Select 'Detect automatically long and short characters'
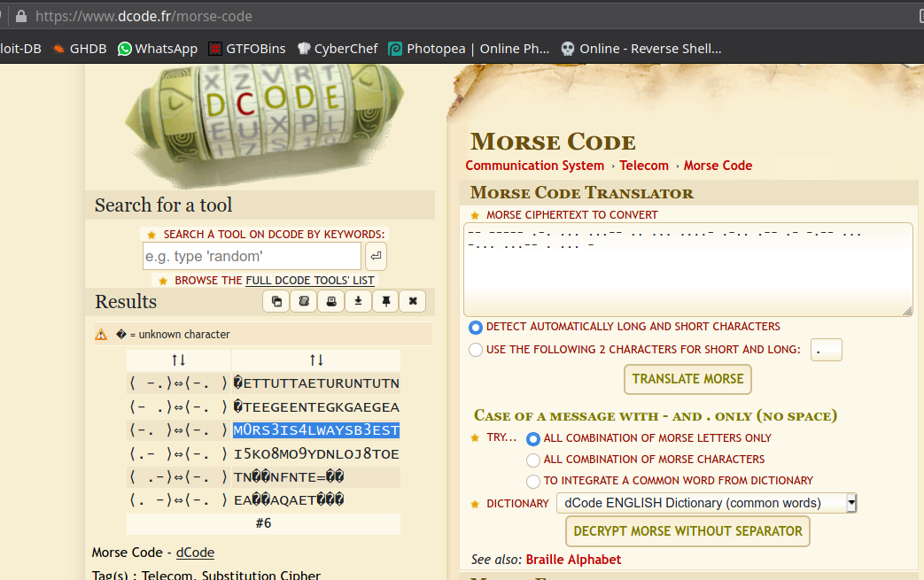The height and width of the screenshot is (580, 924). pos(476,327)
